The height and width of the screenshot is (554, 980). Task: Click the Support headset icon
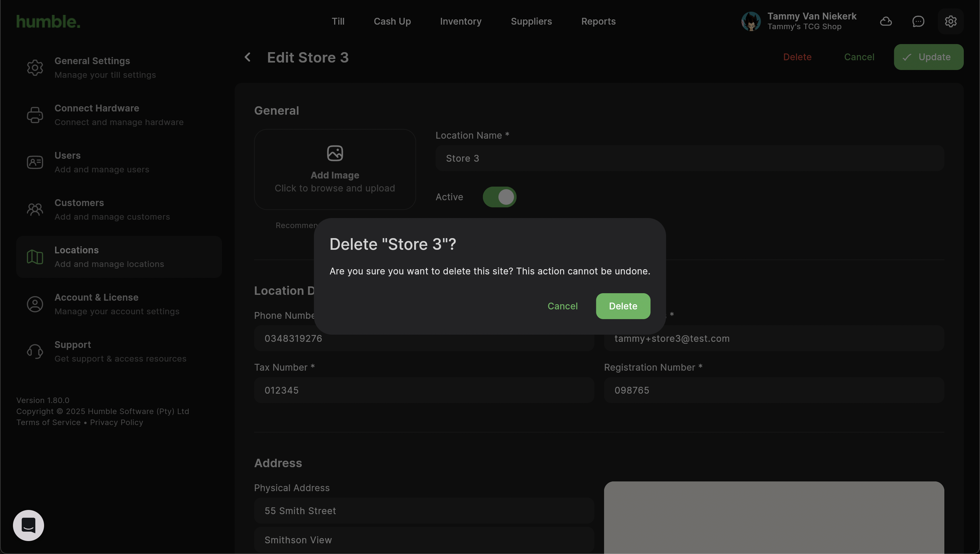click(35, 352)
